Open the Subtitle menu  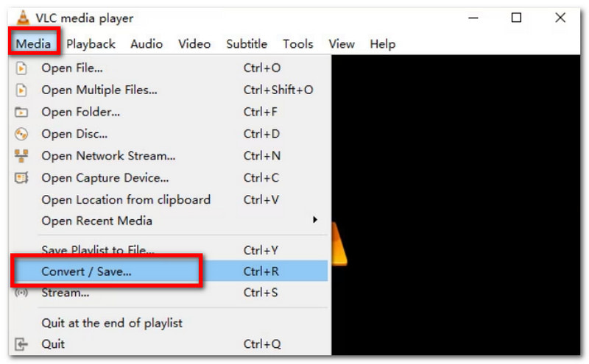pyautogui.click(x=247, y=44)
